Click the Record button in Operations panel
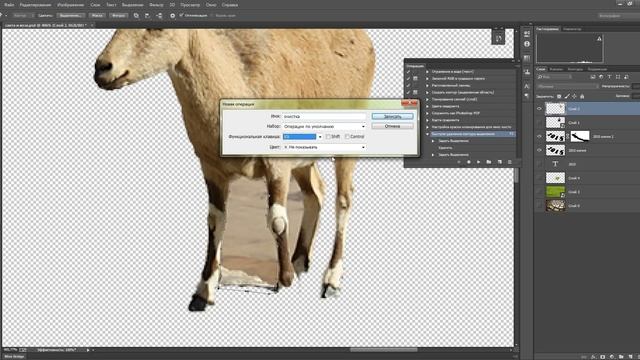Image resolution: width=640 pixels, height=360 pixels. click(x=469, y=162)
